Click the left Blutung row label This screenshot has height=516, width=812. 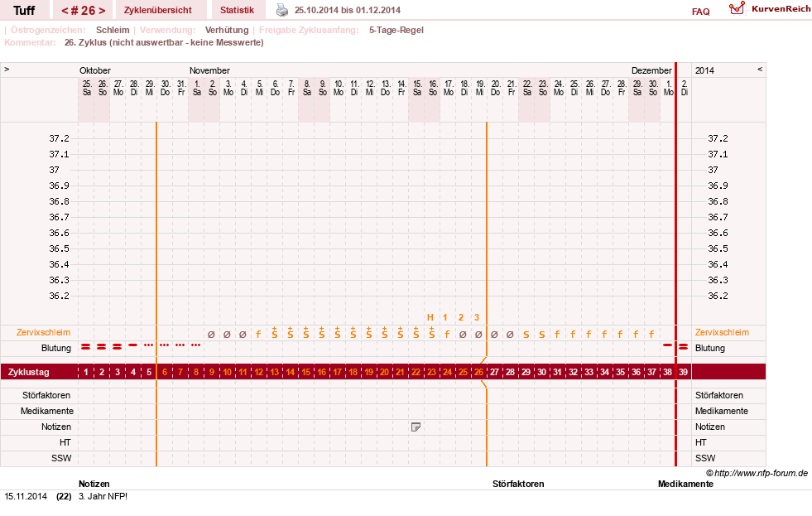pyautogui.click(x=56, y=348)
